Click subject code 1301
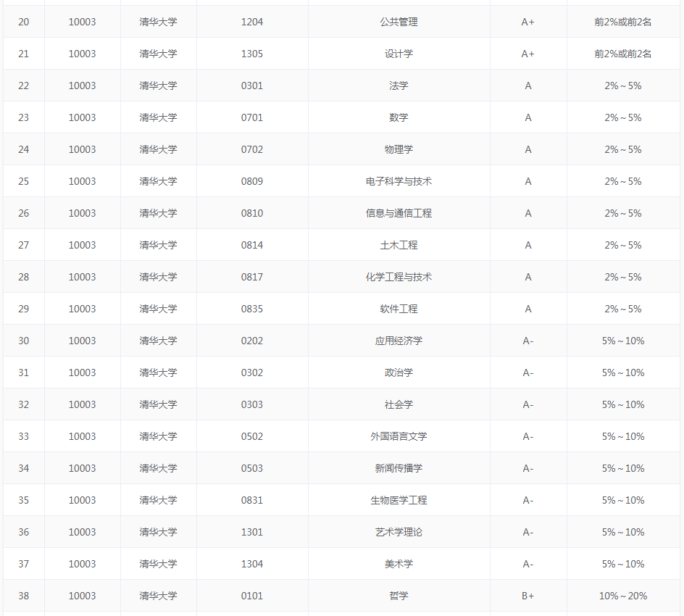 pos(252,531)
